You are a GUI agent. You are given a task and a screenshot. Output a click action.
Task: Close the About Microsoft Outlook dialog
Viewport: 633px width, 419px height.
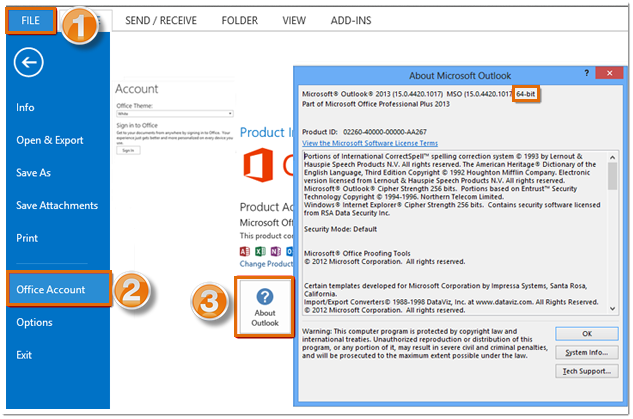click(610, 73)
